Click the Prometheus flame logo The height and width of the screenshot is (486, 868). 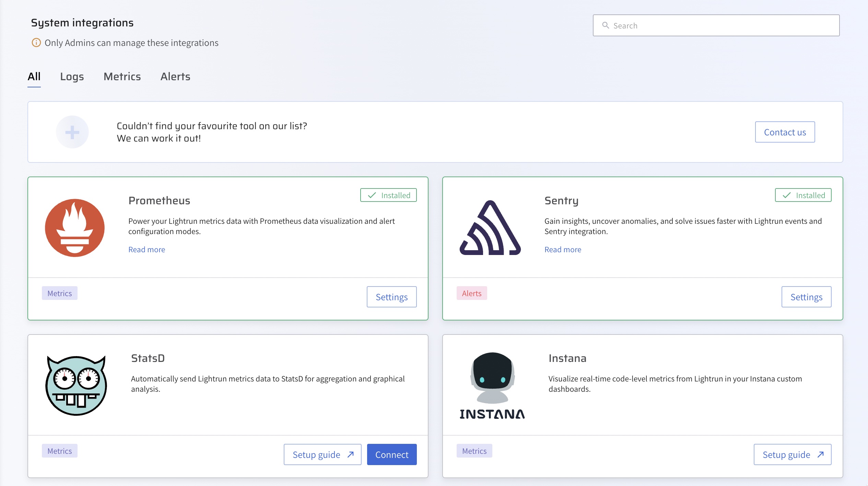(75, 228)
